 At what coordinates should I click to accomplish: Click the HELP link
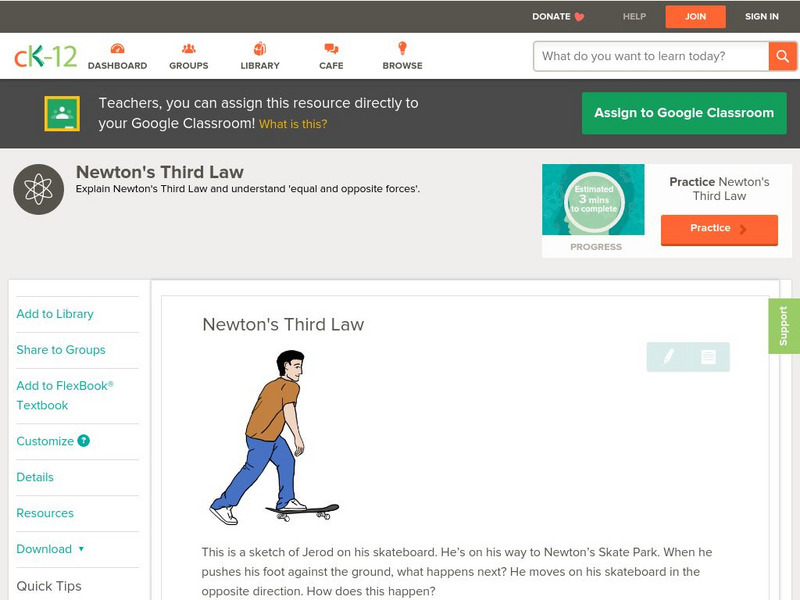pyautogui.click(x=634, y=17)
